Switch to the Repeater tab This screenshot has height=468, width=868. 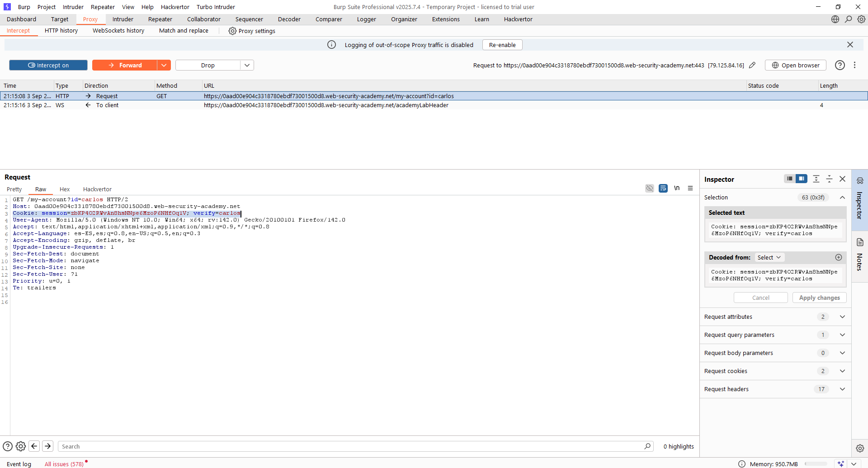pyautogui.click(x=160, y=19)
